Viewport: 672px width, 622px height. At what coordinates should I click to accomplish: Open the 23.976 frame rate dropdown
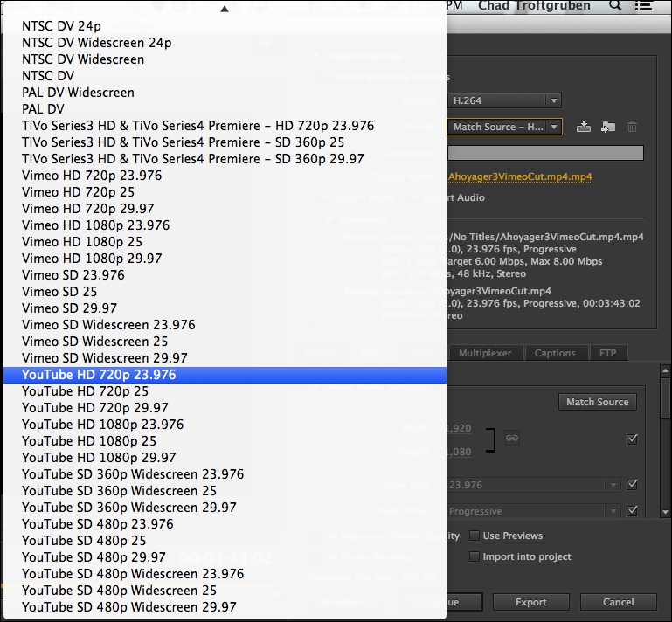tap(533, 485)
